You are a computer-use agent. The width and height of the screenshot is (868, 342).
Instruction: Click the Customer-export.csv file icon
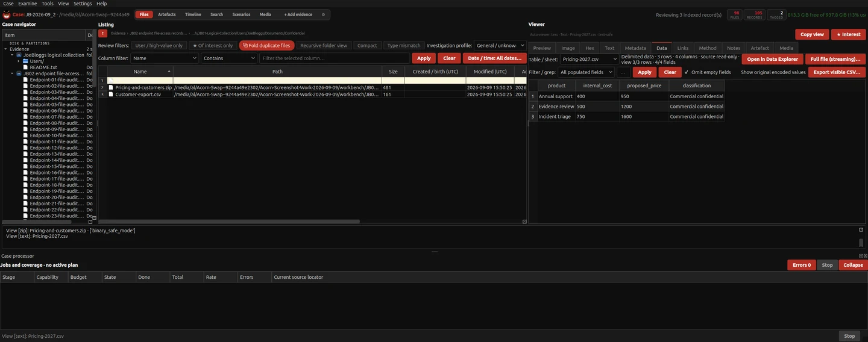pyautogui.click(x=111, y=95)
